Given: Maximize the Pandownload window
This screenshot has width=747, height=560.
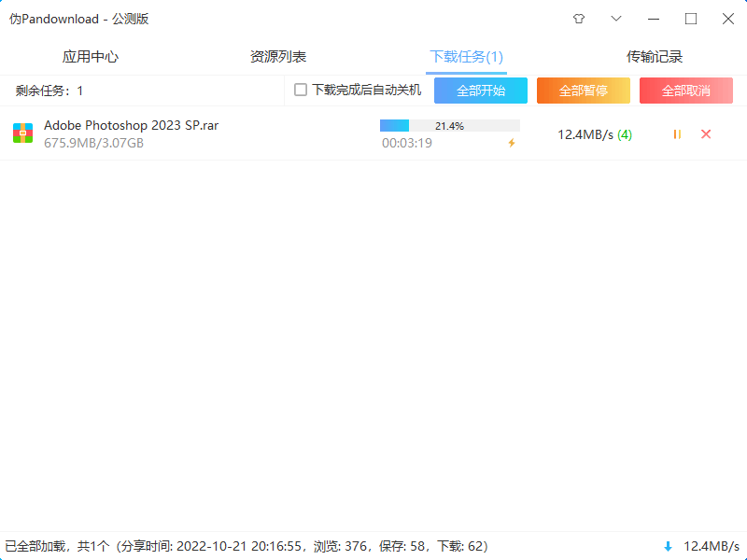Looking at the screenshot, I should pos(691,19).
